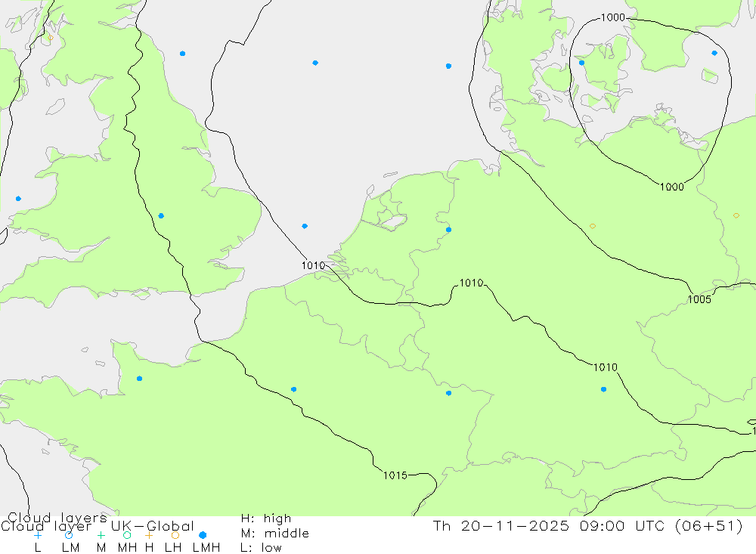Click the 'LM' legend label text
The width and height of the screenshot is (756, 554).
point(70,548)
